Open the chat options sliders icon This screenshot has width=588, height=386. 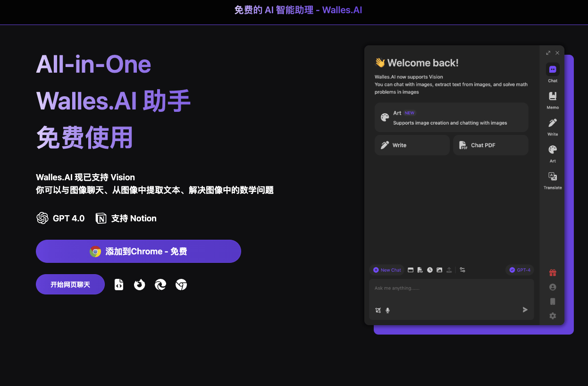(x=462, y=270)
